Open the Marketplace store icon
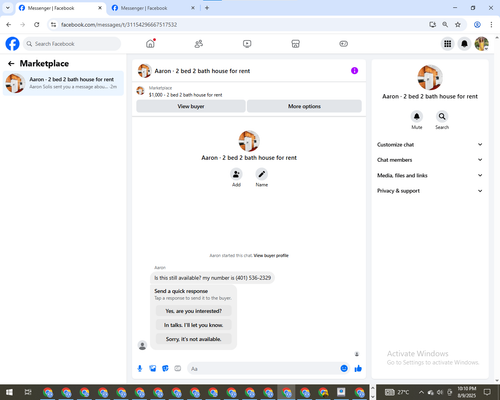Screen dimensions: 500x400 (x=295, y=44)
